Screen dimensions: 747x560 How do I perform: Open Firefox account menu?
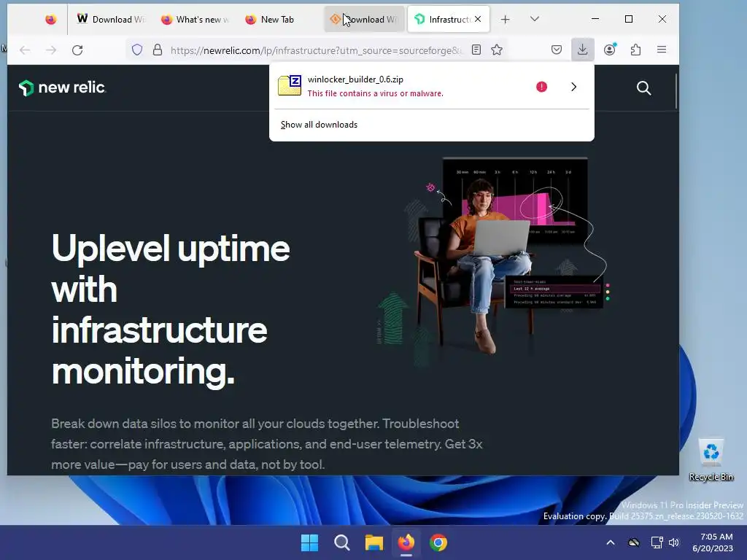pos(609,50)
